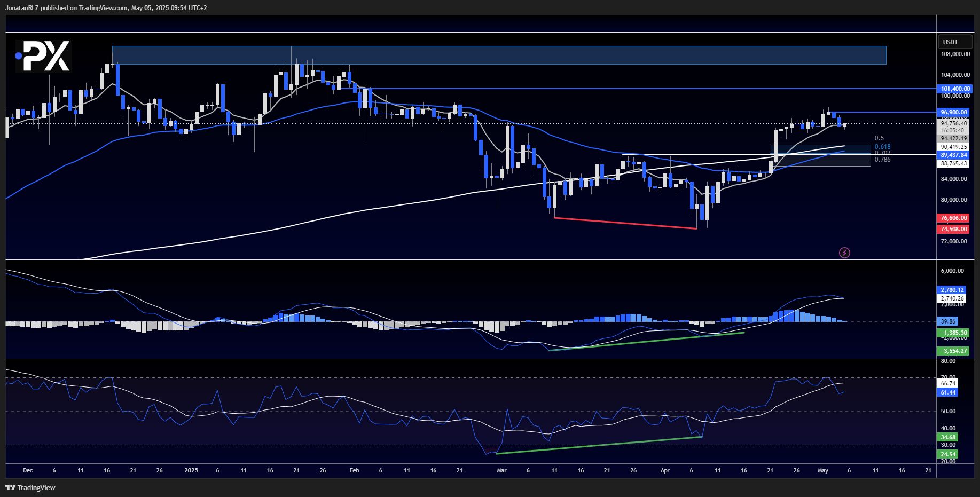
Task: Click the 0.618 Fibonacci level label
Action: click(882, 147)
